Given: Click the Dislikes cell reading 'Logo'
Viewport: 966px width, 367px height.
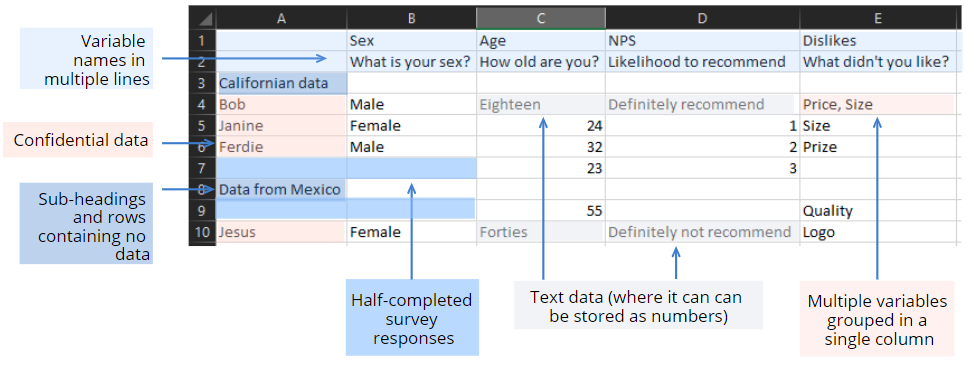Looking at the screenshot, I should coord(878,232).
